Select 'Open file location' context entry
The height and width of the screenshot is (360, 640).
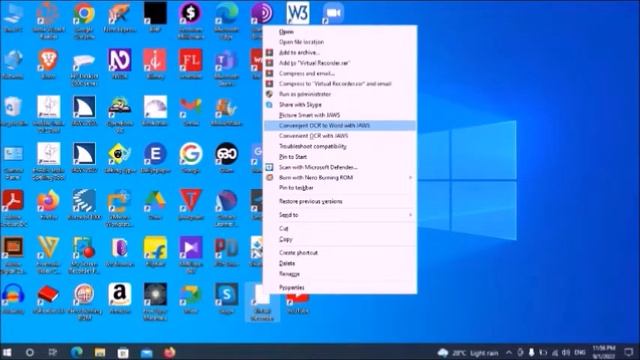pyautogui.click(x=340, y=42)
